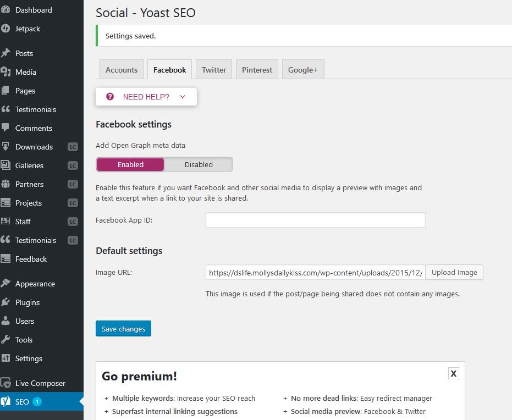Click the Yoast SEO logo icon
The height and width of the screenshot is (420, 512).
(5, 402)
